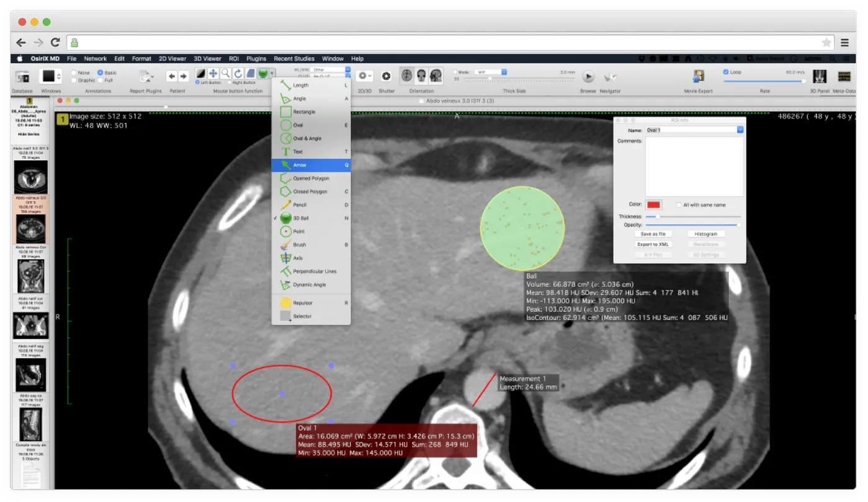
Task: Expand ROI tool dropdown arrow
Action: [272, 74]
